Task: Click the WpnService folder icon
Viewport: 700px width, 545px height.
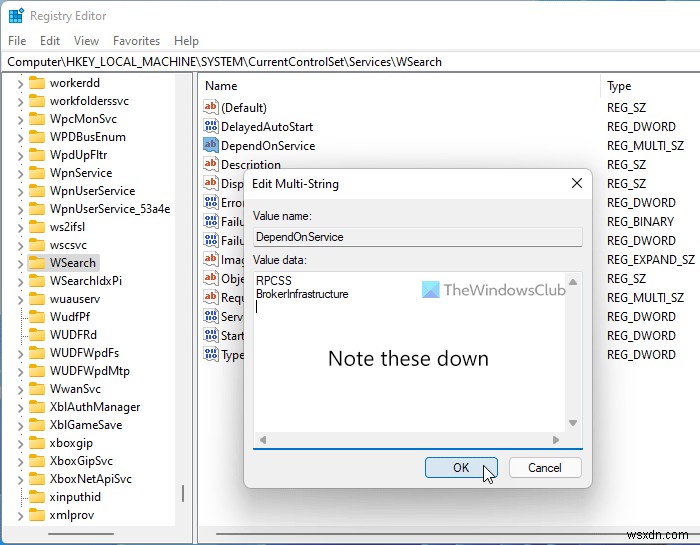Action: coord(37,173)
